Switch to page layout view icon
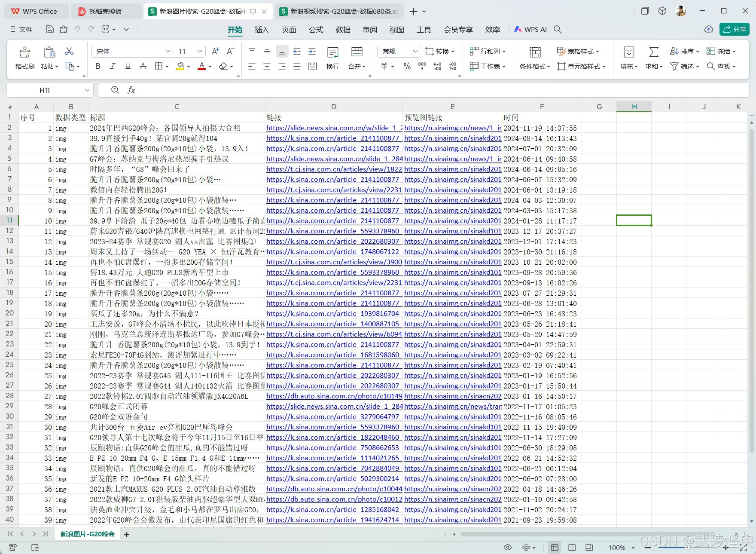Image resolution: width=756 pixels, height=554 pixels. pyautogui.click(x=572, y=547)
